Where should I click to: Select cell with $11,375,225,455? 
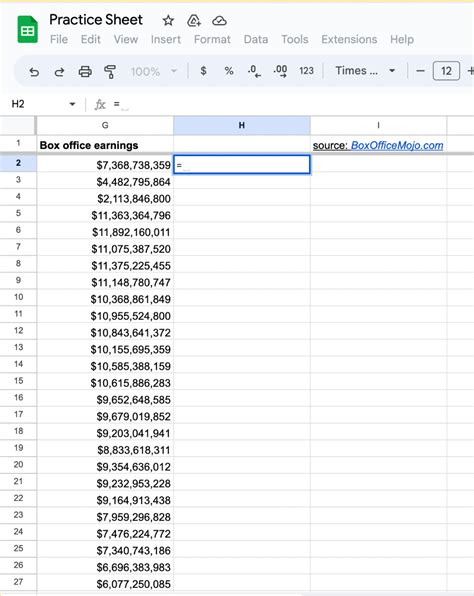[x=105, y=265]
